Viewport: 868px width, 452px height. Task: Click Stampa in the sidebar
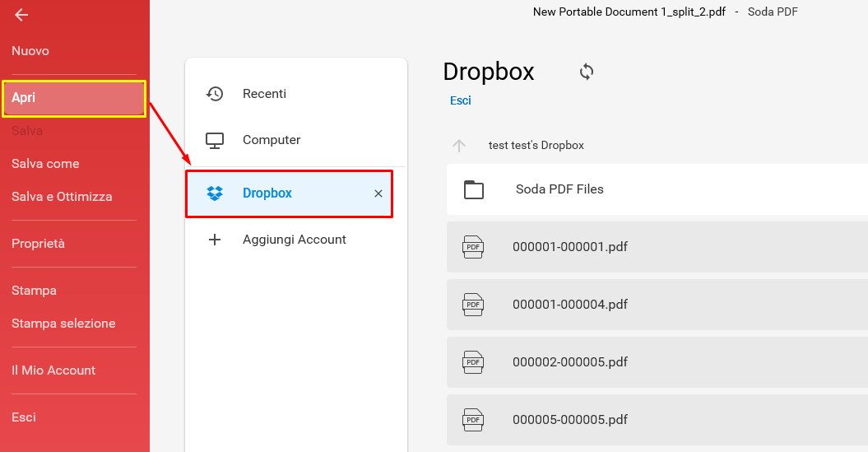coord(34,291)
